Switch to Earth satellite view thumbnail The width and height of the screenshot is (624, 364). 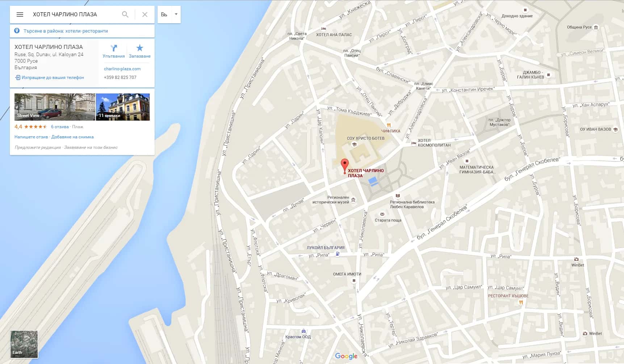(x=24, y=344)
